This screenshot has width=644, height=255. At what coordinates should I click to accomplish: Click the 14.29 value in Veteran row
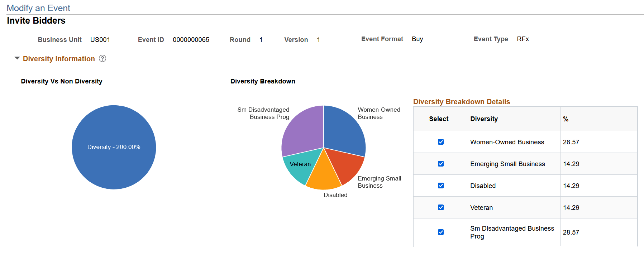coord(571,208)
